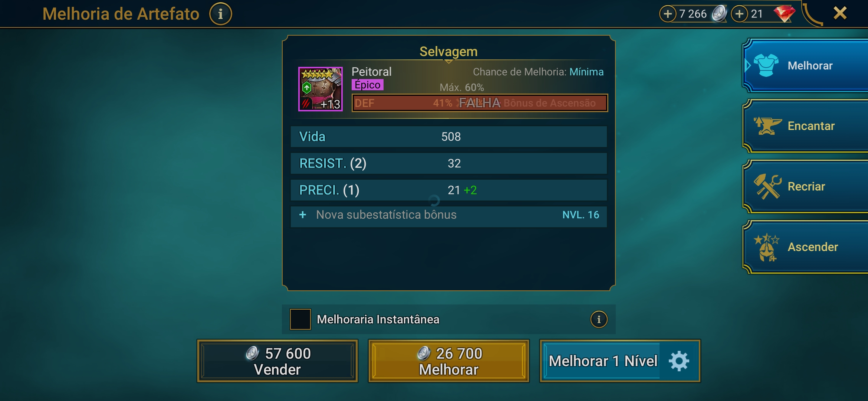Close the artifact upgrade screen

(840, 13)
